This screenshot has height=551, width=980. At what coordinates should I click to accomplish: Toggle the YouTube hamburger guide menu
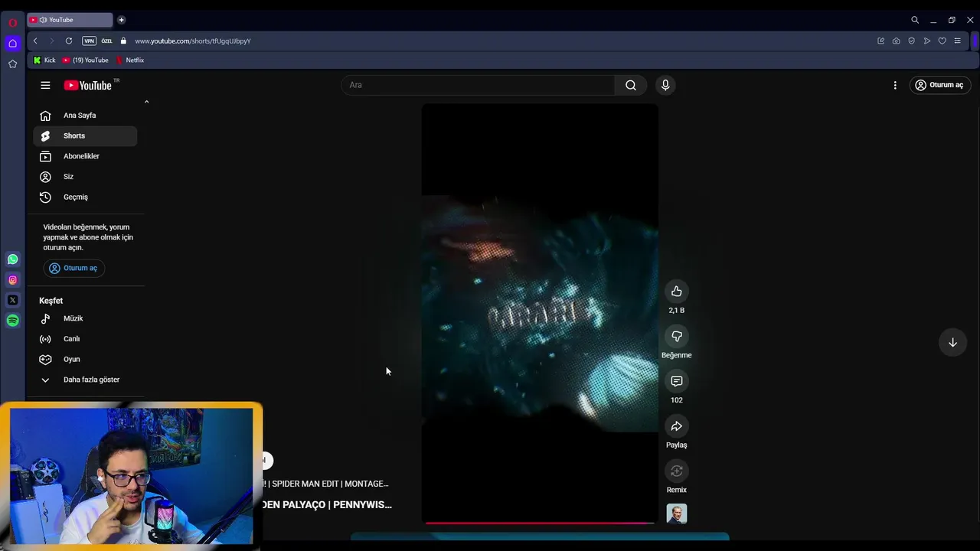coord(45,85)
